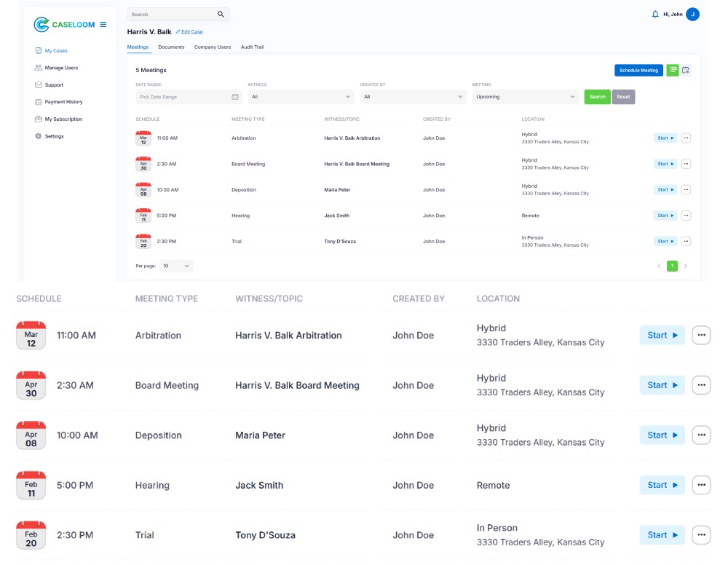Open the notifications bell
The height and width of the screenshot is (565, 728).
[x=655, y=15]
